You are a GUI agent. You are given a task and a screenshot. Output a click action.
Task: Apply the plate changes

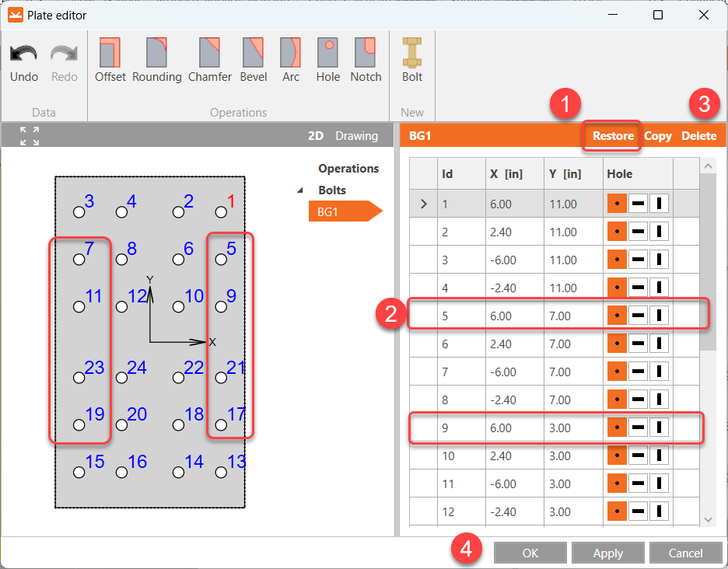tap(607, 553)
